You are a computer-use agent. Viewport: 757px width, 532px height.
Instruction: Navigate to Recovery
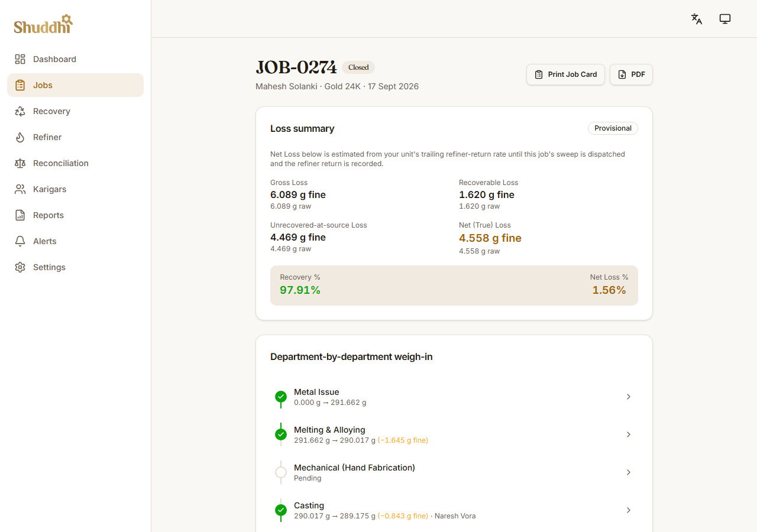pyautogui.click(x=75, y=111)
